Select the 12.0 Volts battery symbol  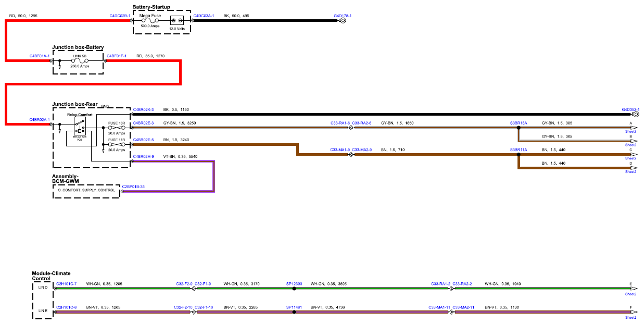coord(176,21)
